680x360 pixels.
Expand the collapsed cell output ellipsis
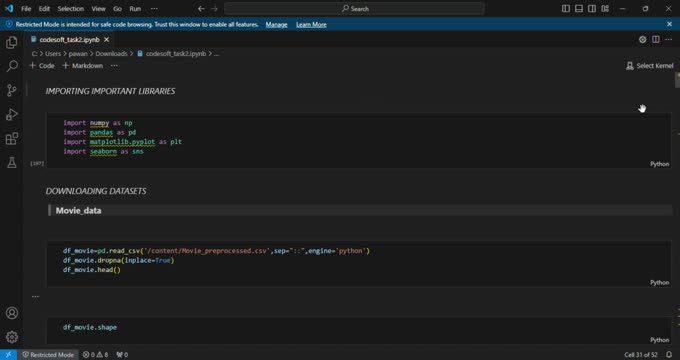35,297
